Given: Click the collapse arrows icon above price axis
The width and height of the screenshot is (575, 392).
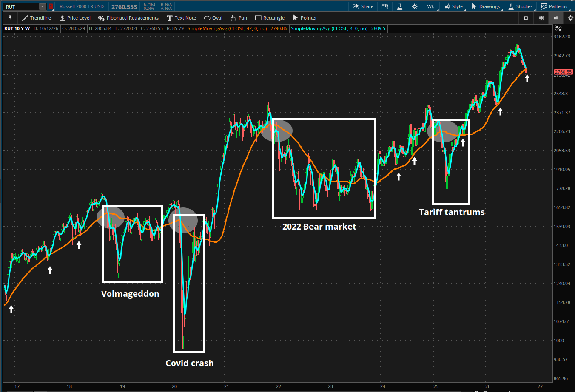Looking at the screenshot, I should [x=558, y=28].
